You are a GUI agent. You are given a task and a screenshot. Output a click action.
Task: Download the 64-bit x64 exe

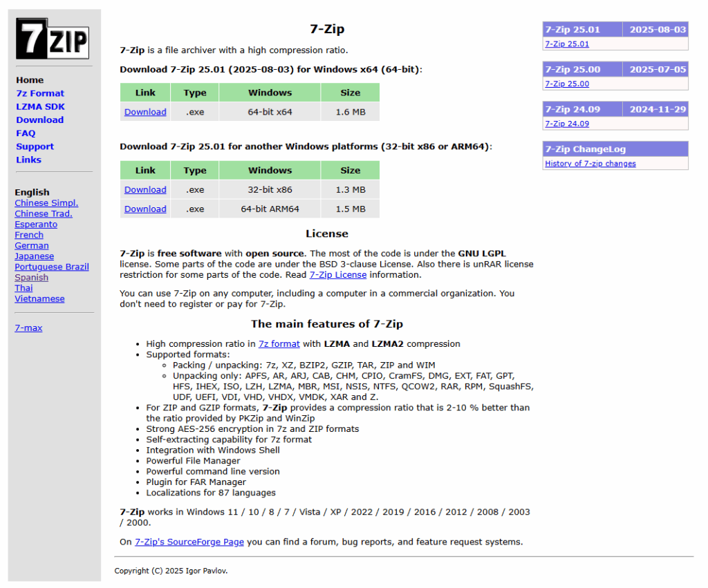coord(145,111)
